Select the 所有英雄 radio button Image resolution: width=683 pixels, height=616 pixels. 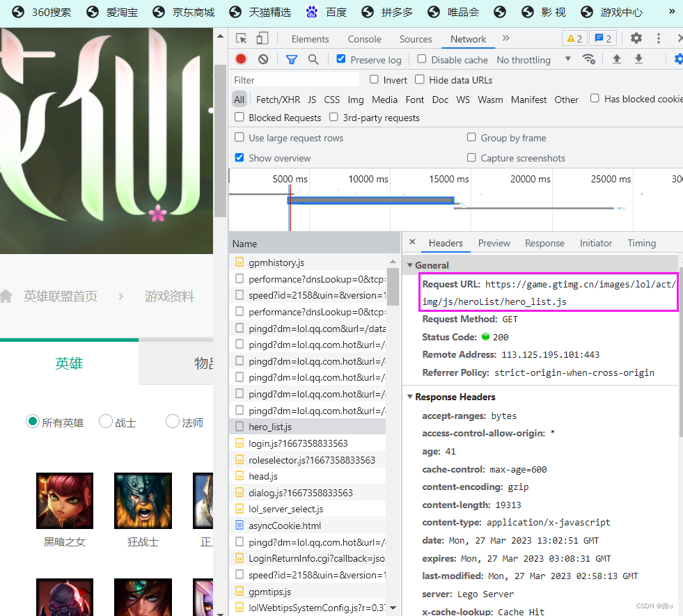click(x=32, y=421)
